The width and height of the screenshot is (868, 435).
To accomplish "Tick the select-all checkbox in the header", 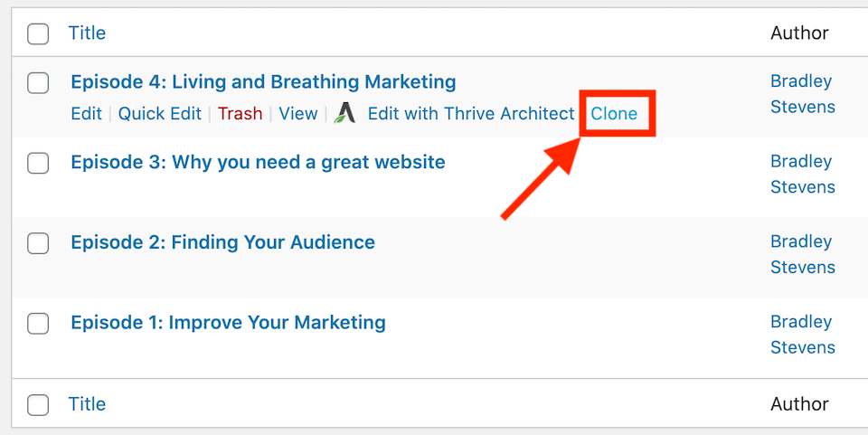I will (38, 33).
